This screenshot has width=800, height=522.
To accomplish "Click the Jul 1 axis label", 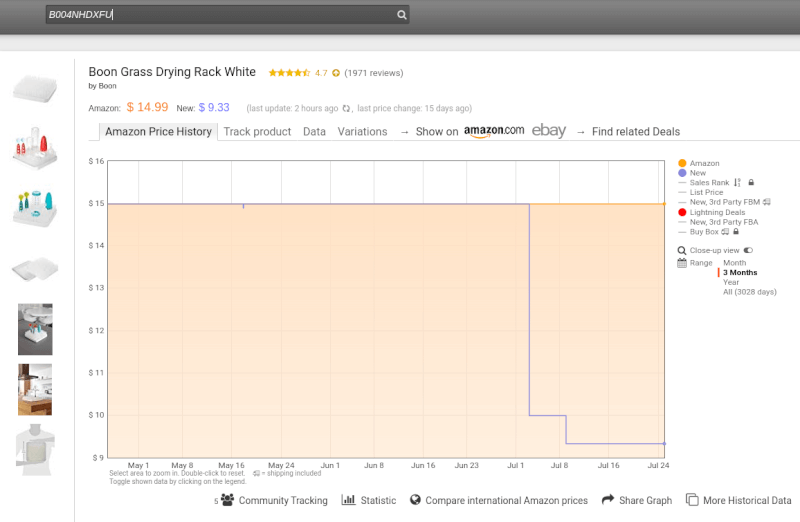I will 515,465.
